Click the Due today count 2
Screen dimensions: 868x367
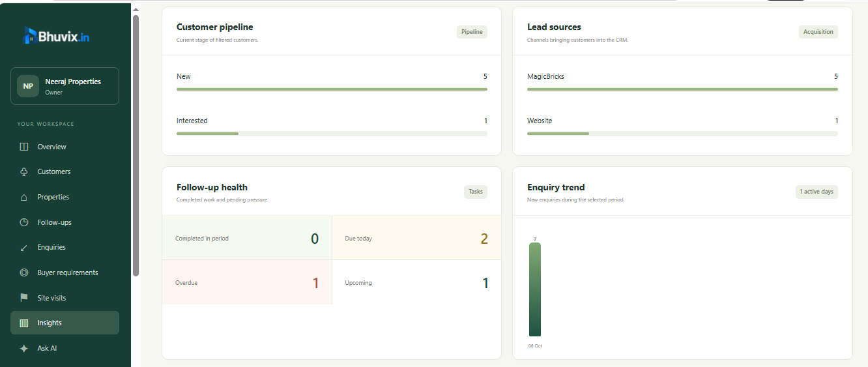pyautogui.click(x=484, y=239)
